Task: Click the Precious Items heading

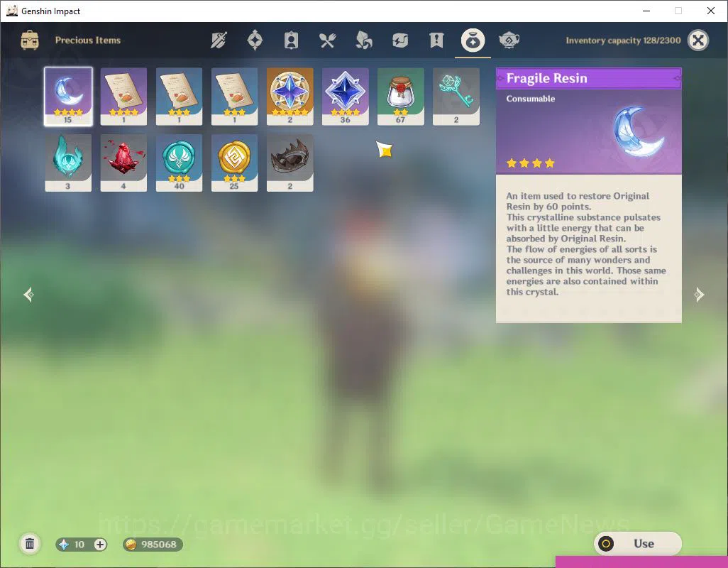Action: pyautogui.click(x=88, y=40)
